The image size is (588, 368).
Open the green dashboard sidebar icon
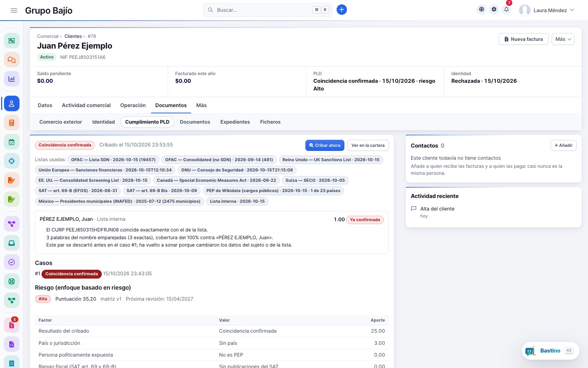pos(12,40)
